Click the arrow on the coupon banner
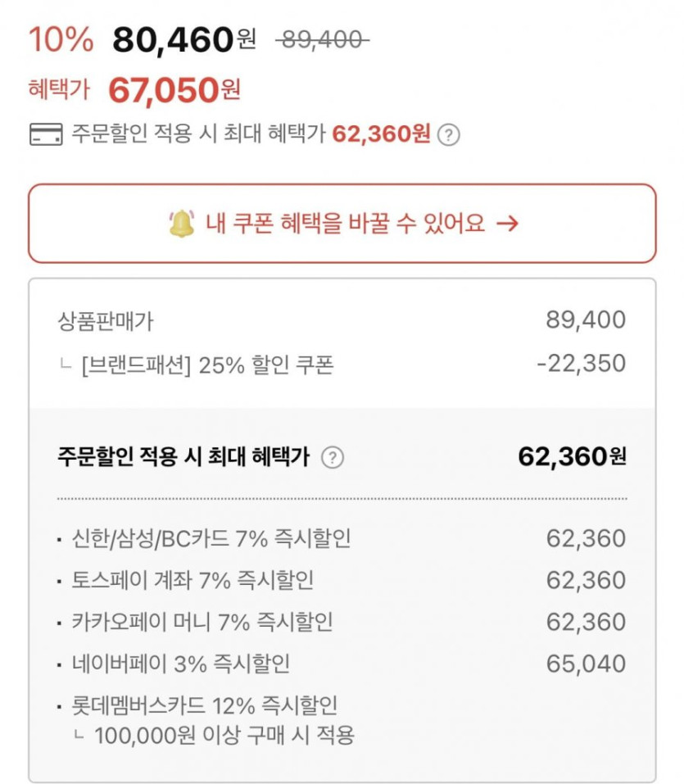 coord(508,223)
